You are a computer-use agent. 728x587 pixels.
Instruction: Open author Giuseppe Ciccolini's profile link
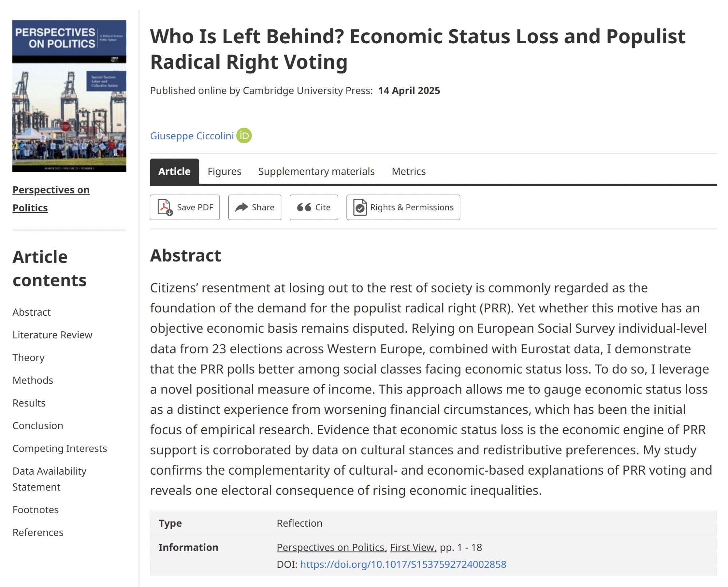coord(192,136)
